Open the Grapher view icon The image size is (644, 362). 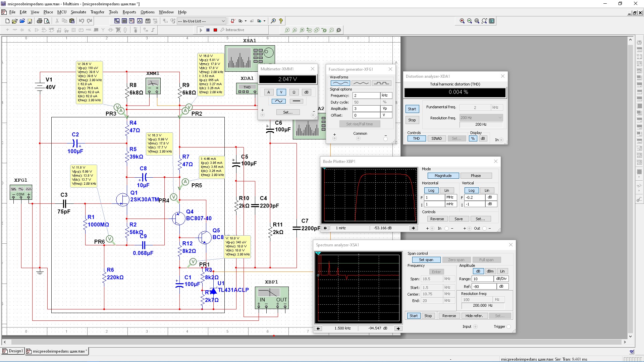(x=140, y=21)
